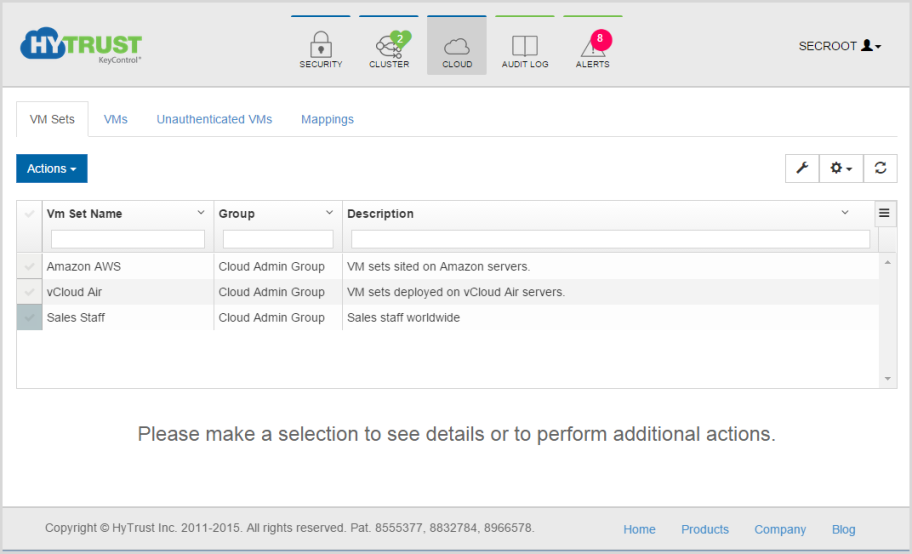Check the Amazon AWS row checkbox

[29, 267]
